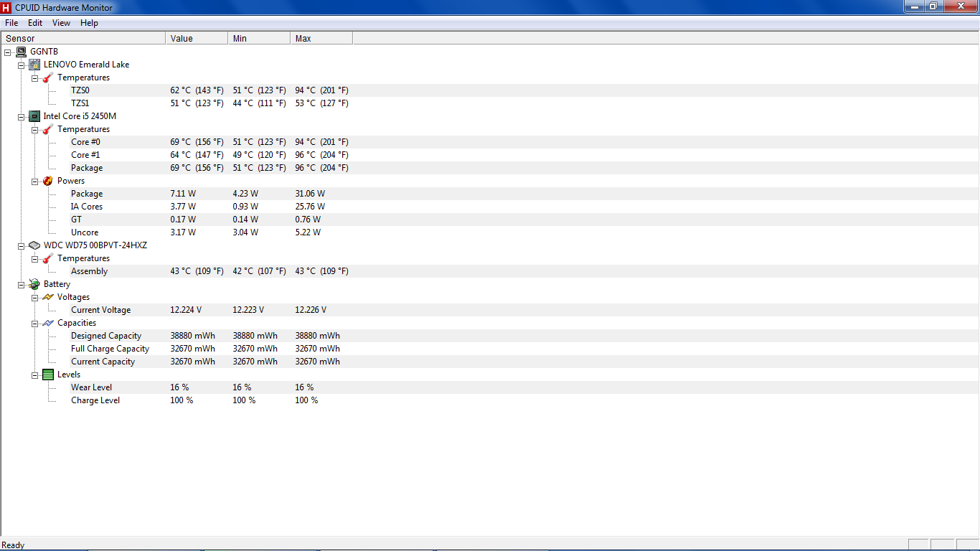This screenshot has height=551, width=980.
Task: Collapse the Battery node
Action: (22, 285)
